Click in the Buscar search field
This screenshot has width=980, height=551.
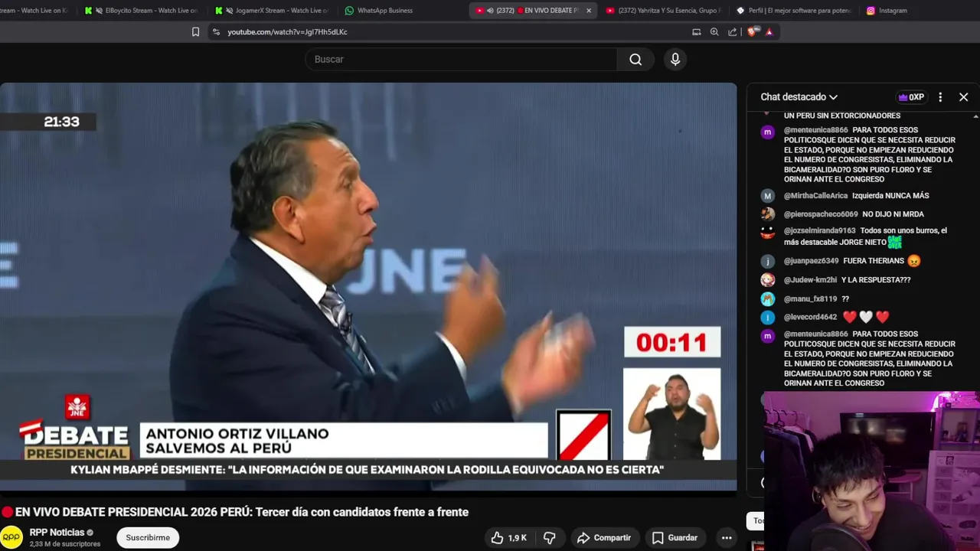pyautogui.click(x=461, y=59)
